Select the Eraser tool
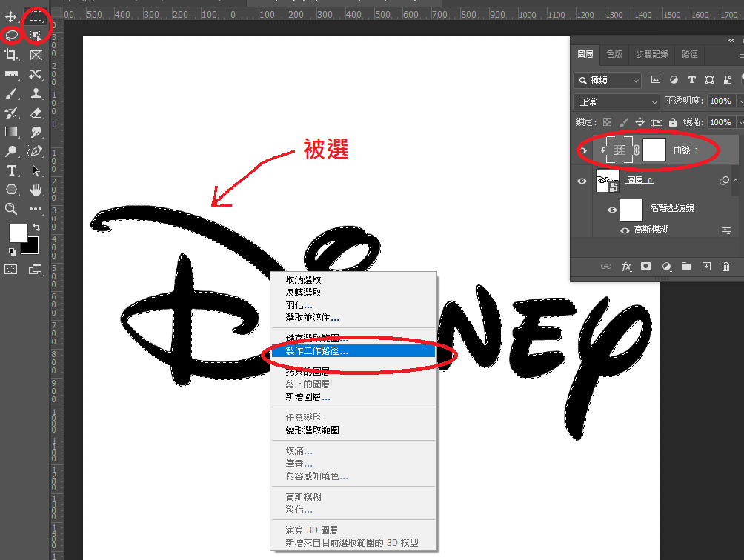The image size is (744, 560). 36,113
